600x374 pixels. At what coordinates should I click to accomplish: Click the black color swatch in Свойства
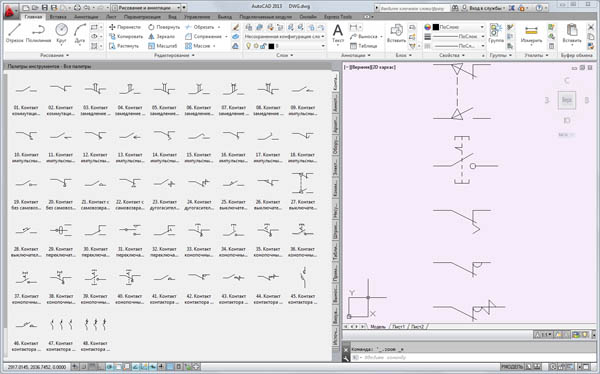(435, 27)
